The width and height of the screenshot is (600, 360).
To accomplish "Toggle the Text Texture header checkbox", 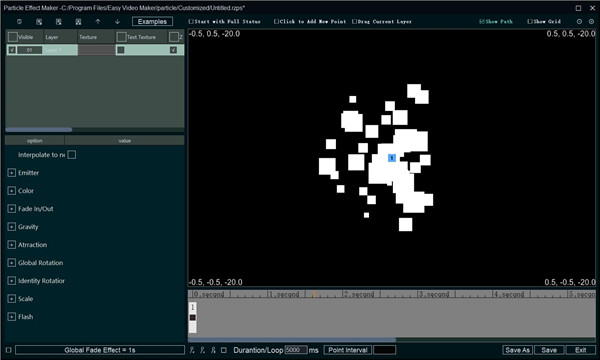I will (122, 37).
